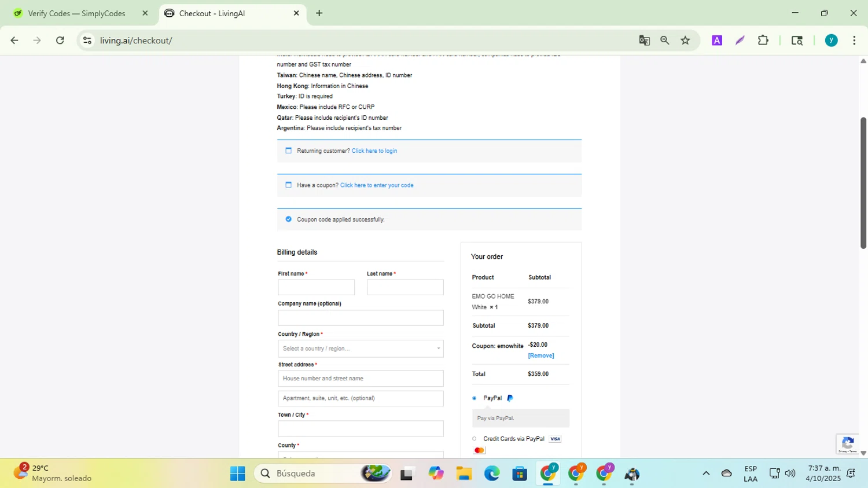Open File Explorer from taskbar
Viewport: 868px width, 488px height.
pyautogui.click(x=464, y=474)
